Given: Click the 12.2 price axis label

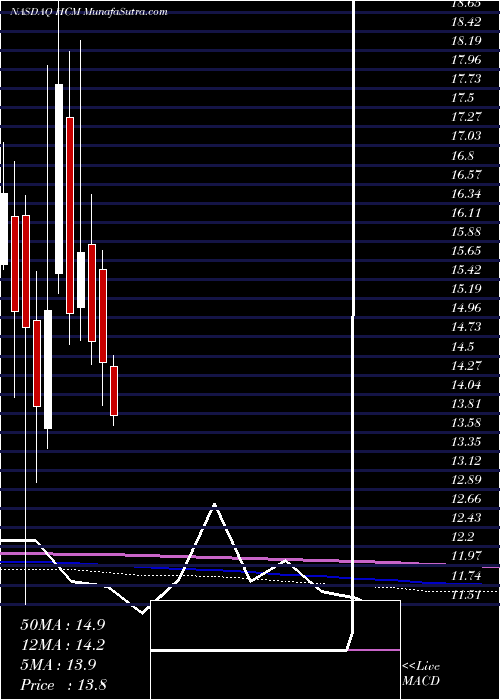Looking at the screenshot, I should click(462, 536).
